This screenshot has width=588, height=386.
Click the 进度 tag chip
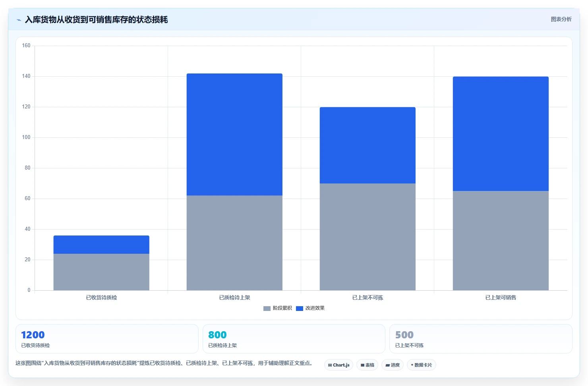393,365
